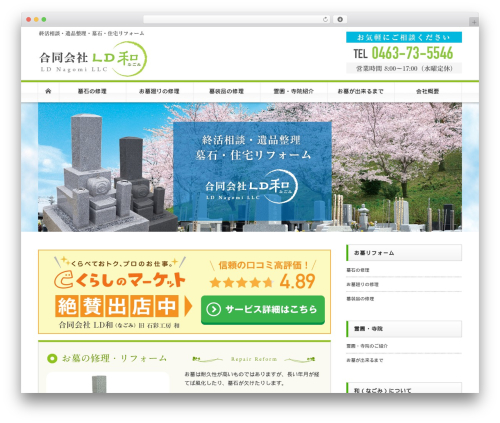500x423 pixels.
Task: Click the arrow icon in サービス詳細はこちら button
Action: pos(213,309)
